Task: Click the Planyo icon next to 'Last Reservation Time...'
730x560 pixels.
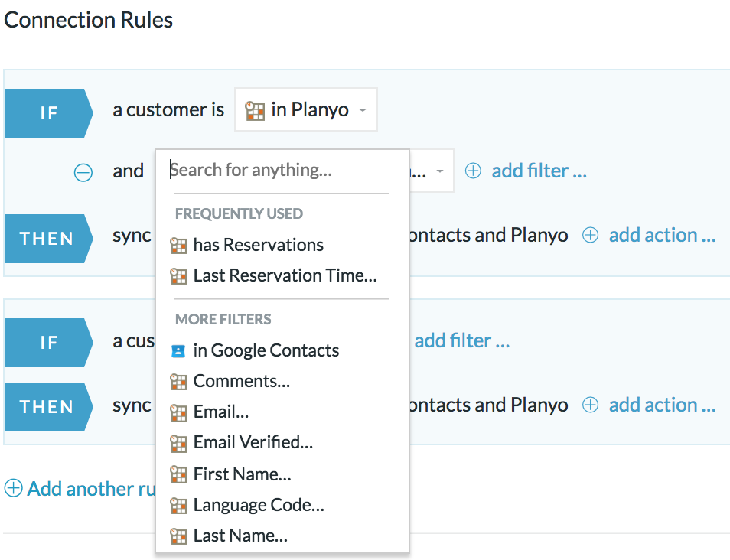Action: coord(178,276)
